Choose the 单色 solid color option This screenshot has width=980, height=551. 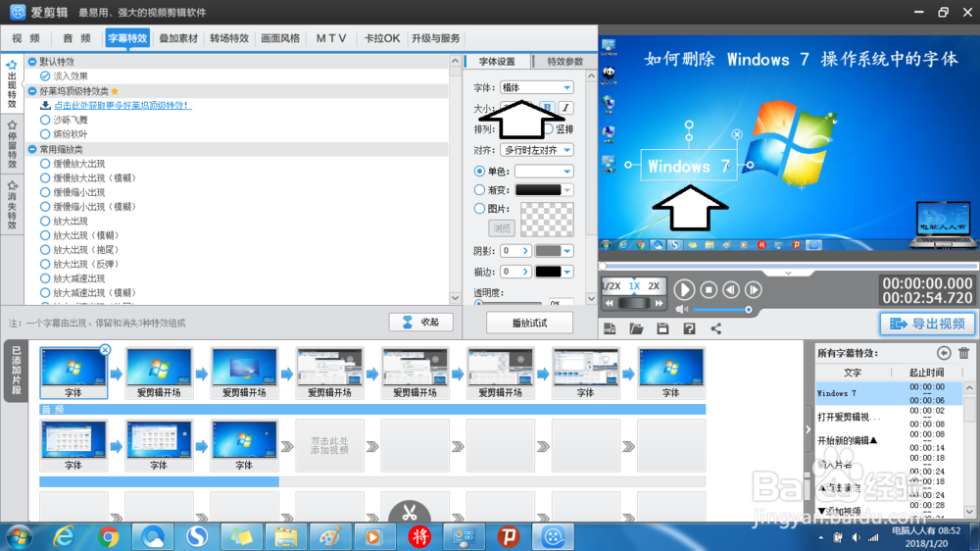[x=479, y=171]
